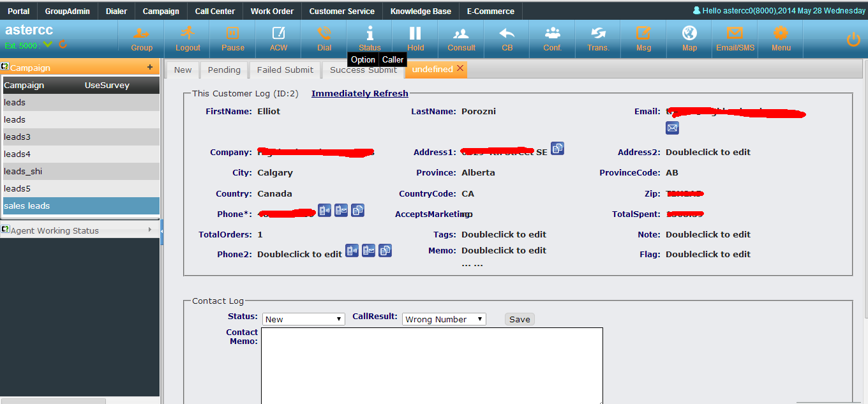Click the Immediately Refresh link
The image size is (868, 404).
[359, 93]
